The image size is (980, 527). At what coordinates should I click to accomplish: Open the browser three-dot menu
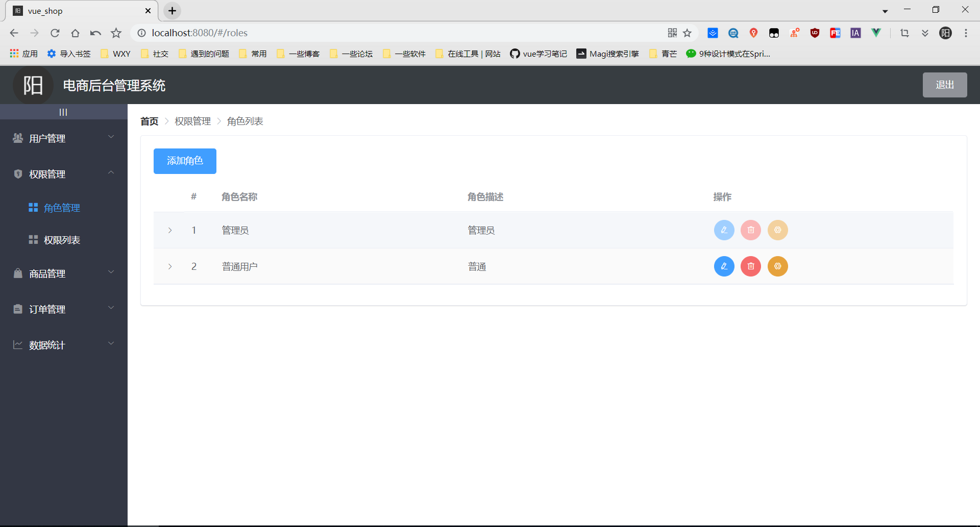(x=966, y=33)
